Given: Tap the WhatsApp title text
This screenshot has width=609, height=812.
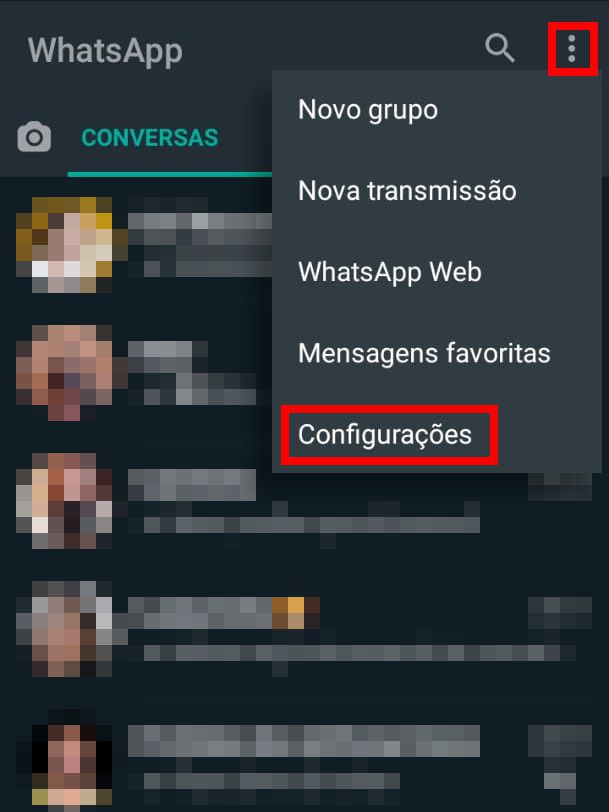Looking at the screenshot, I should pyautogui.click(x=105, y=51).
